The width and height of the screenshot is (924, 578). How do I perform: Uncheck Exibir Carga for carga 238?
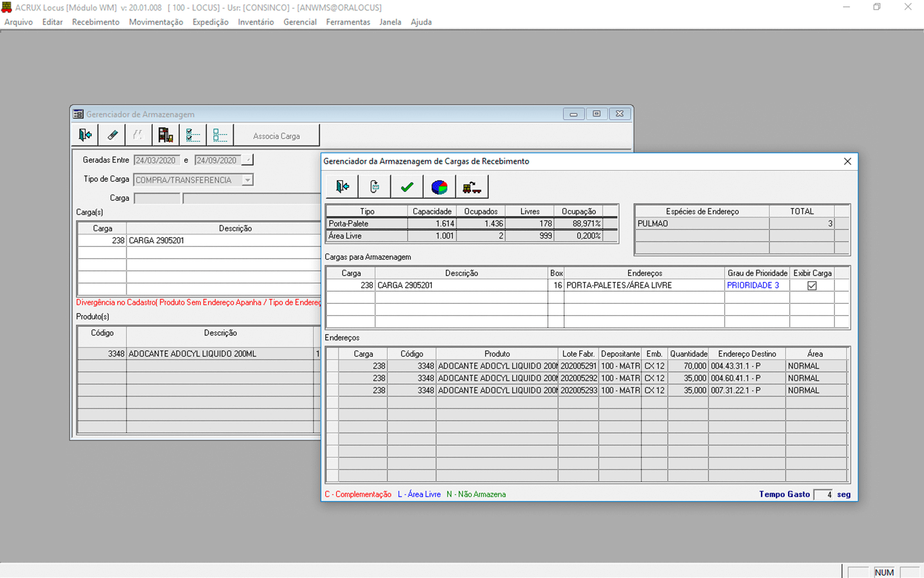tap(812, 286)
